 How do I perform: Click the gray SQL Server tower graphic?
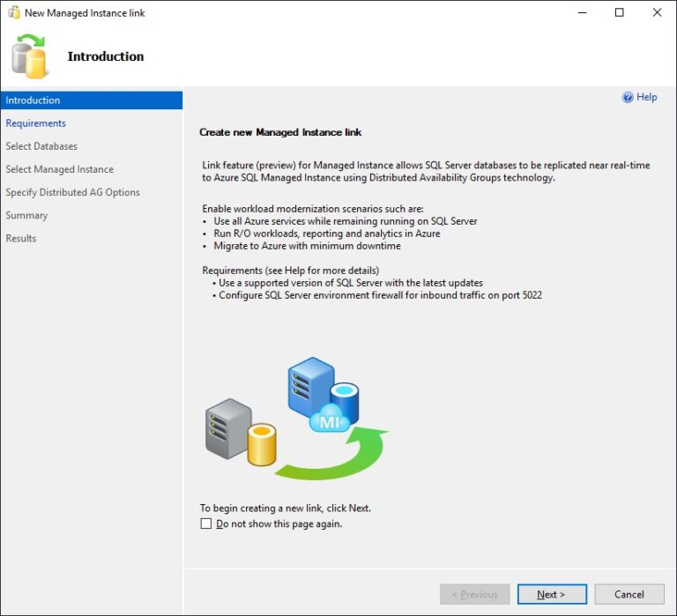point(227,427)
